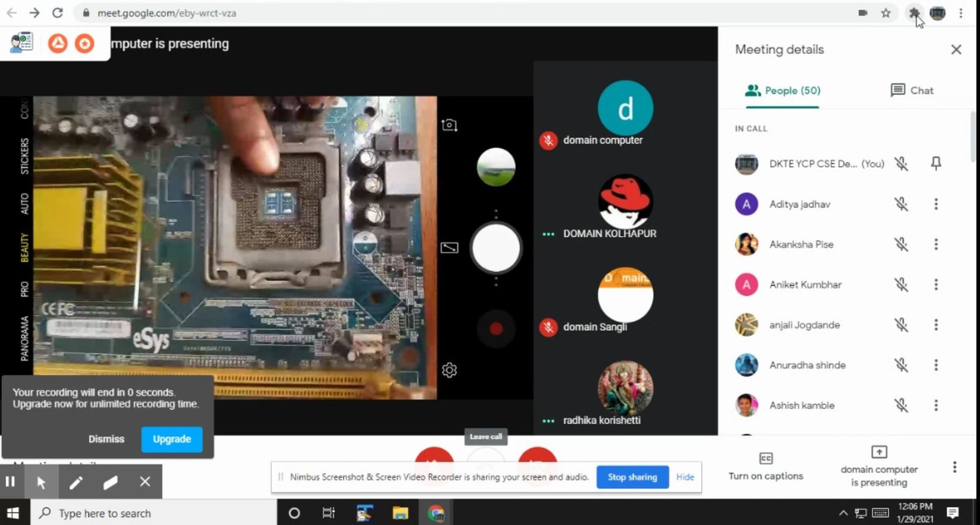Image resolution: width=980 pixels, height=525 pixels.
Task: Bookmark this page with the star icon
Action: (x=886, y=13)
